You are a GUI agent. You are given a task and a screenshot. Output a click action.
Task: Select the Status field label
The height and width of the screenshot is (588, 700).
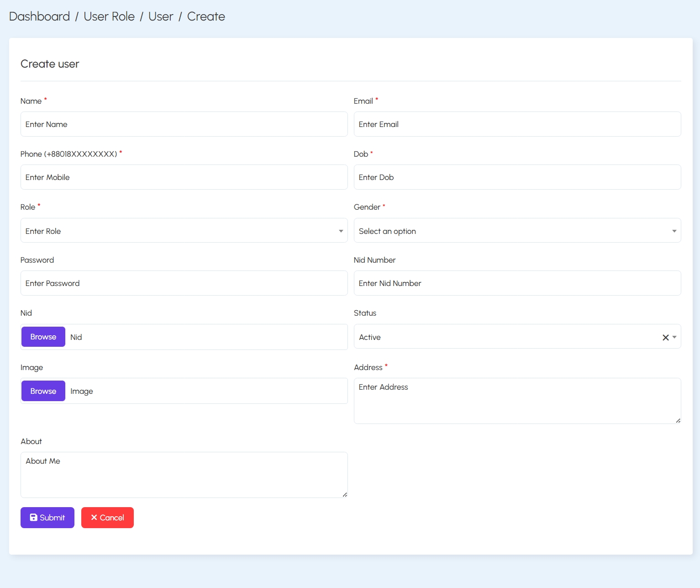tap(365, 313)
